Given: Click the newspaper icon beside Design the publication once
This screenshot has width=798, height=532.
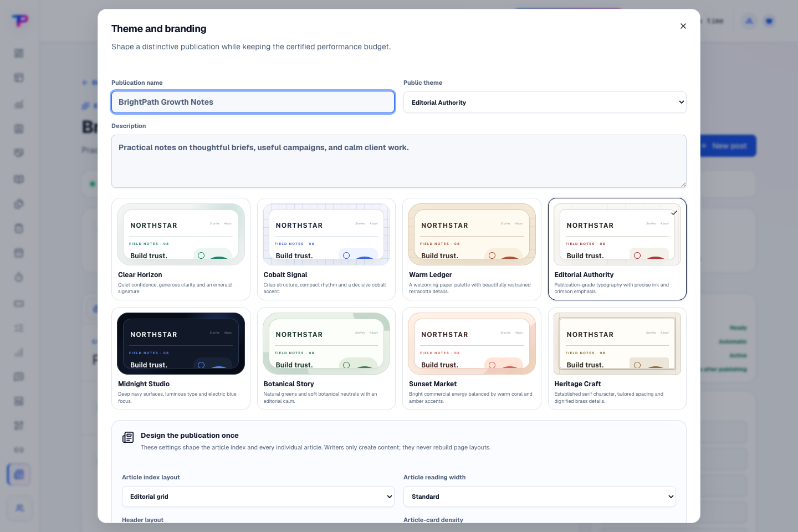Looking at the screenshot, I should coord(128,437).
